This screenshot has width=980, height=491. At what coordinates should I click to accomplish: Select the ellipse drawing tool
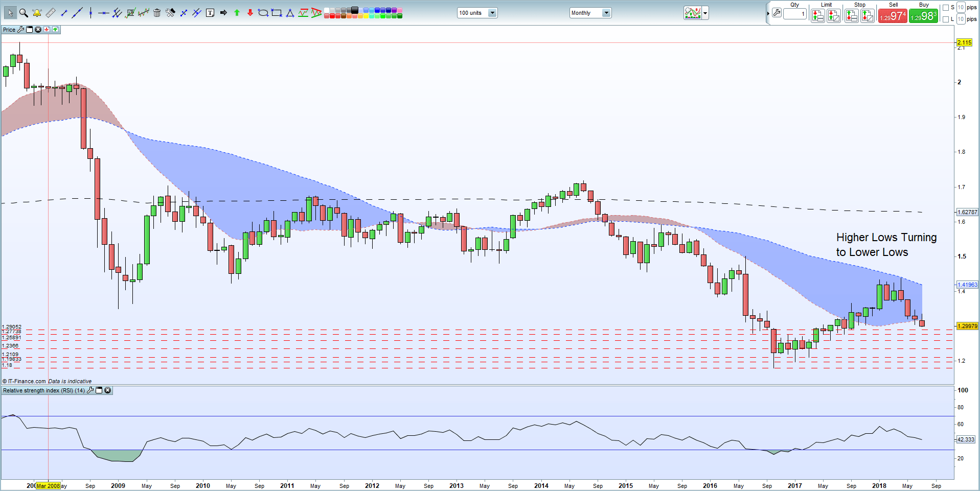tap(263, 13)
